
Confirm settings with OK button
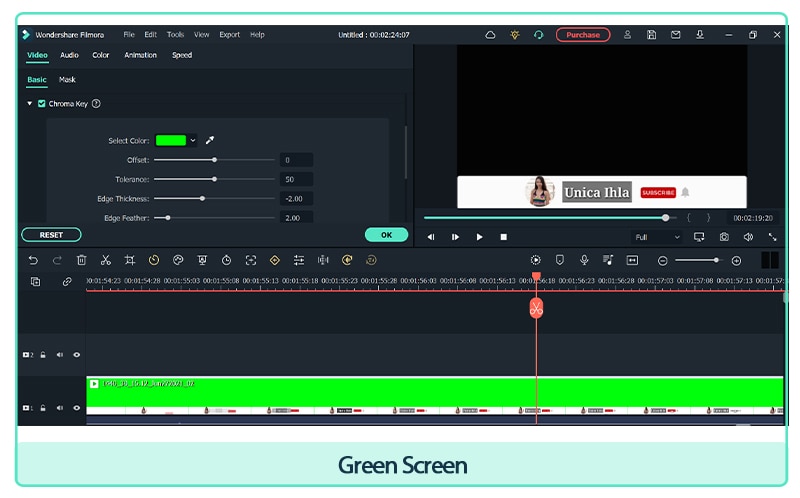coord(386,235)
